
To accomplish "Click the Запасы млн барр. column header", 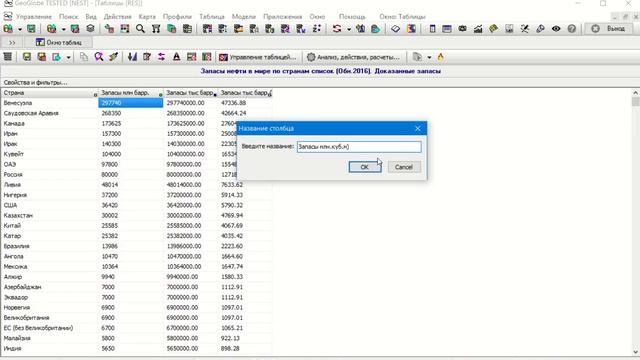I will point(131,93).
